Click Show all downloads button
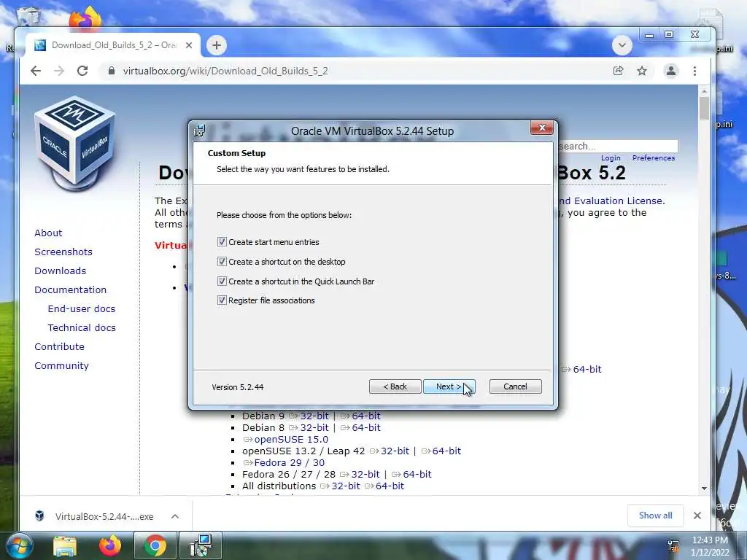 pyautogui.click(x=655, y=516)
